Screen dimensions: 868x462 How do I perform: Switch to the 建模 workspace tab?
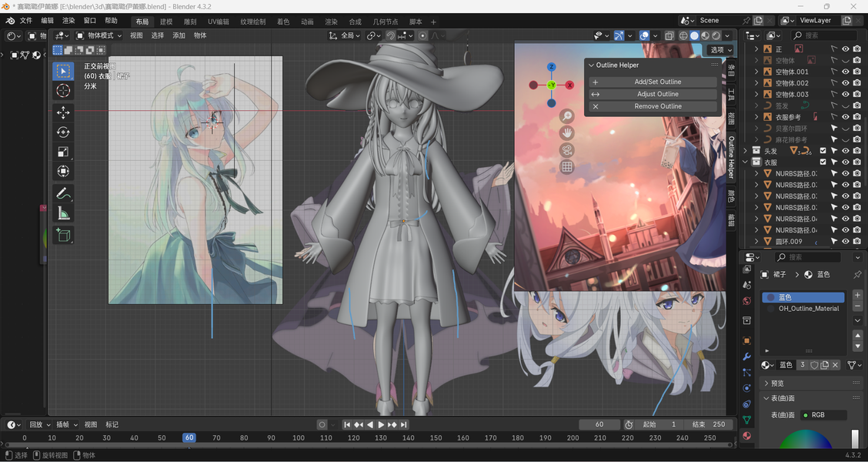tap(166, 22)
